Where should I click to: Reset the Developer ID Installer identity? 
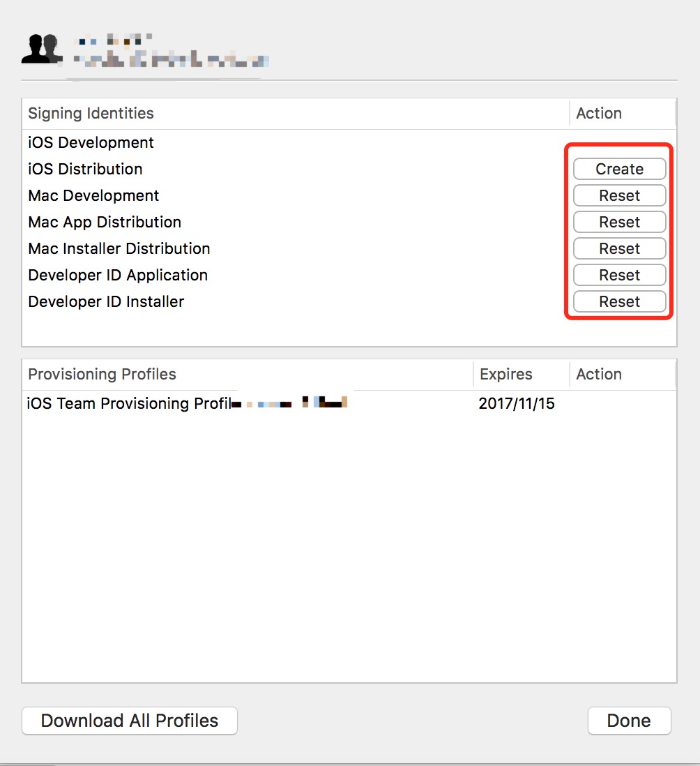619,301
